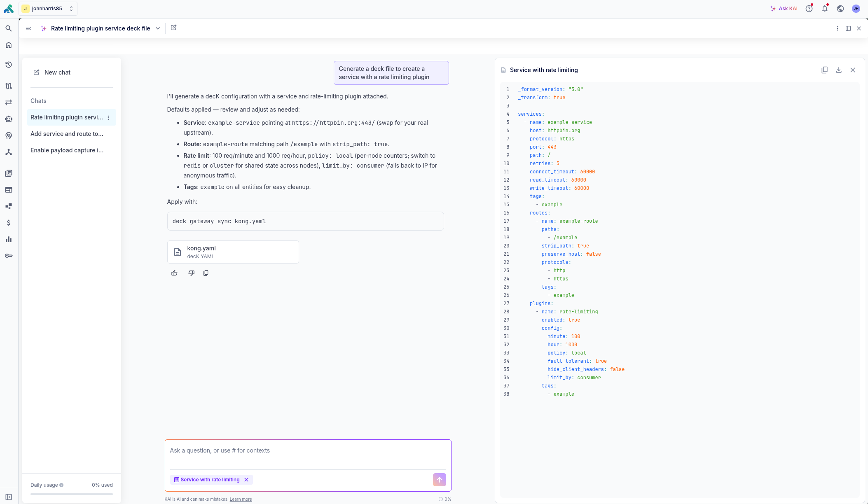Click code line 'limit_by: consumer'
Image resolution: width=868 pixels, height=504 pixels.
pos(574,378)
